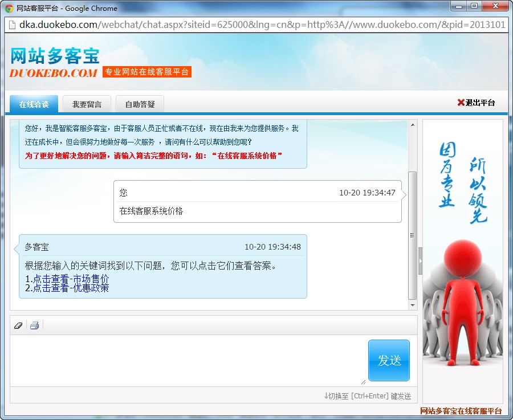Screen dimensions: 513x420
Task: Click the red figure advertisement banner
Action: tap(462, 262)
